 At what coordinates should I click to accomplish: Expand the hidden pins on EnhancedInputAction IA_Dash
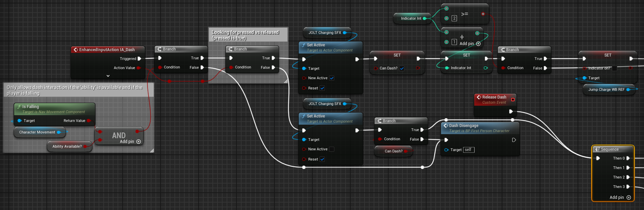[108, 76]
